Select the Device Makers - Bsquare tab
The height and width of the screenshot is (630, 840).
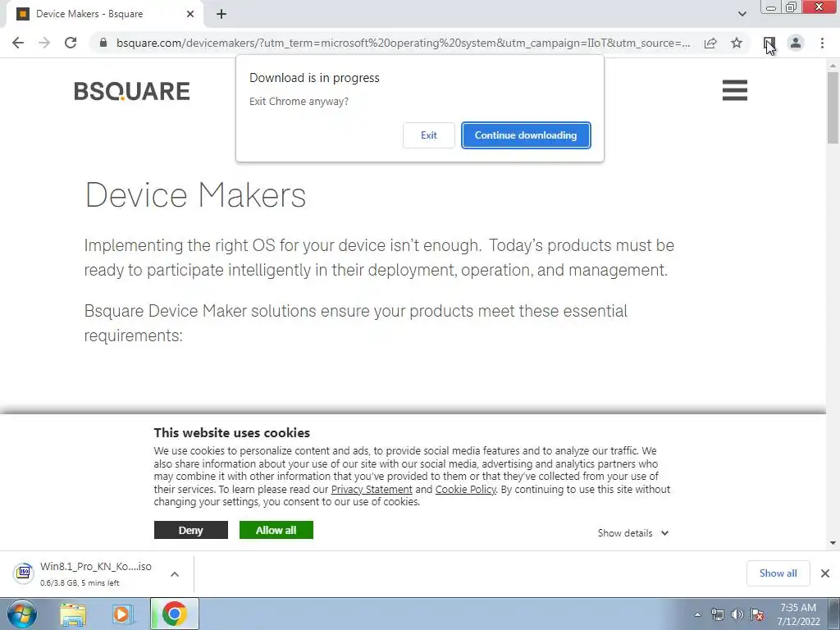[x=105, y=14]
